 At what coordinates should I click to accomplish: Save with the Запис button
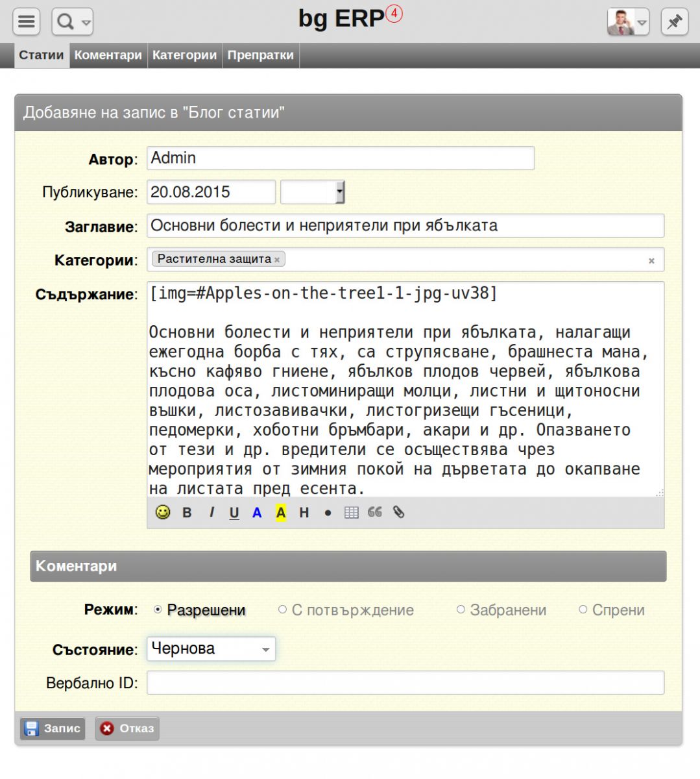point(53,728)
